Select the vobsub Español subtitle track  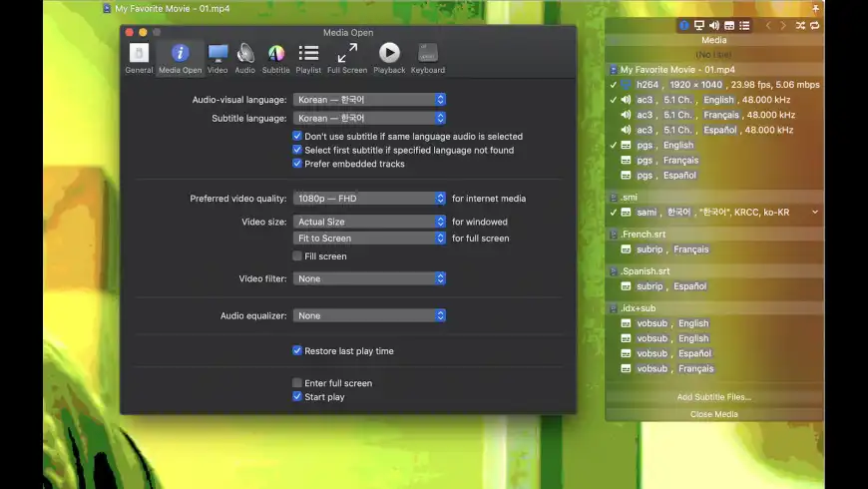click(714, 353)
